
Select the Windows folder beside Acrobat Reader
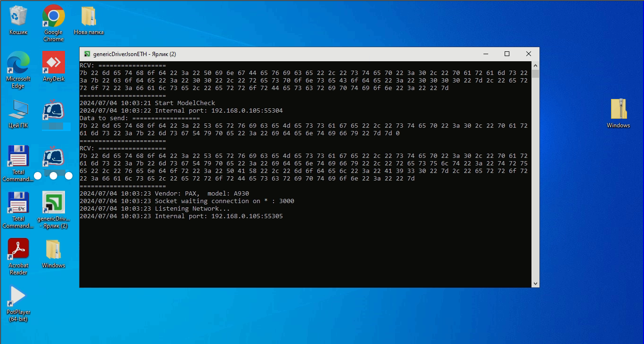pos(53,250)
